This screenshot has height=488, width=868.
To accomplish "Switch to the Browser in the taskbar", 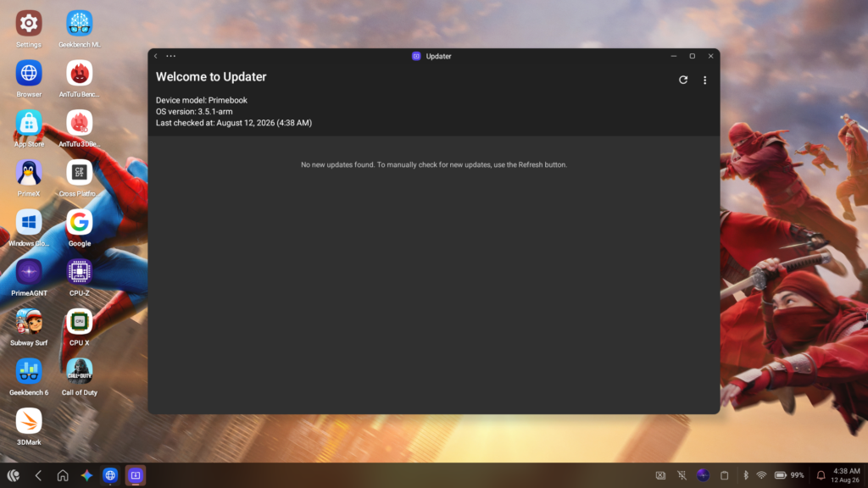I will [110, 475].
